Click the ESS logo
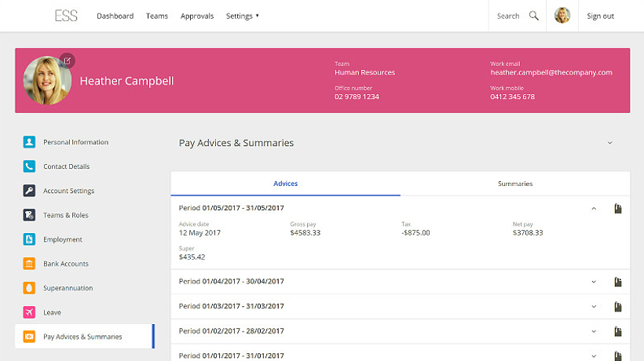The width and height of the screenshot is (644, 361). tap(66, 16)
